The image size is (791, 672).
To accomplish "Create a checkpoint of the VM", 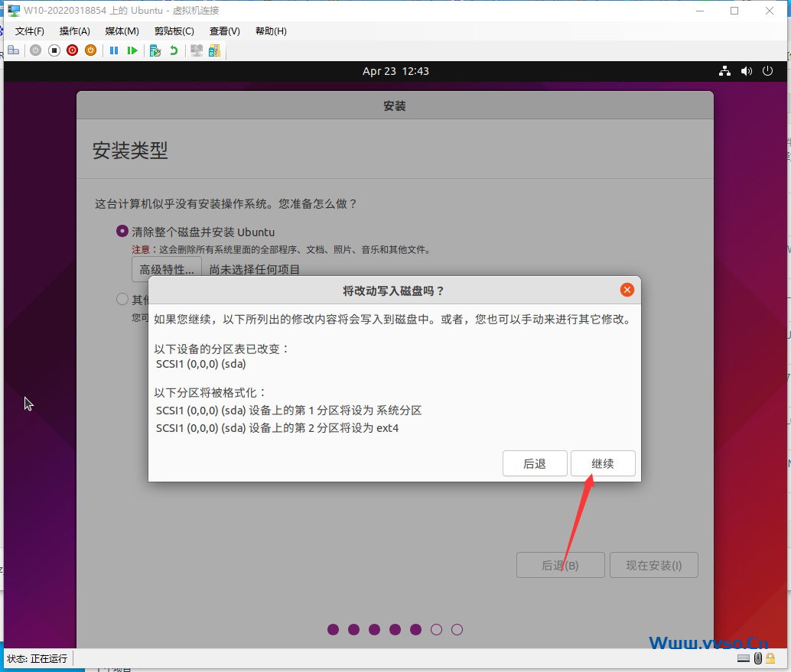I will [155, 50].
